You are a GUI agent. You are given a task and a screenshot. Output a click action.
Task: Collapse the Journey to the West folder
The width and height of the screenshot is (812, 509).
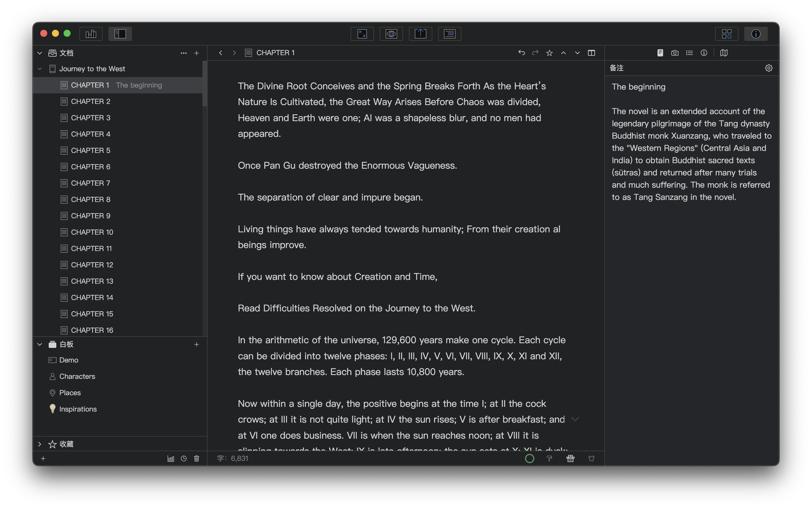click(40, 69)
